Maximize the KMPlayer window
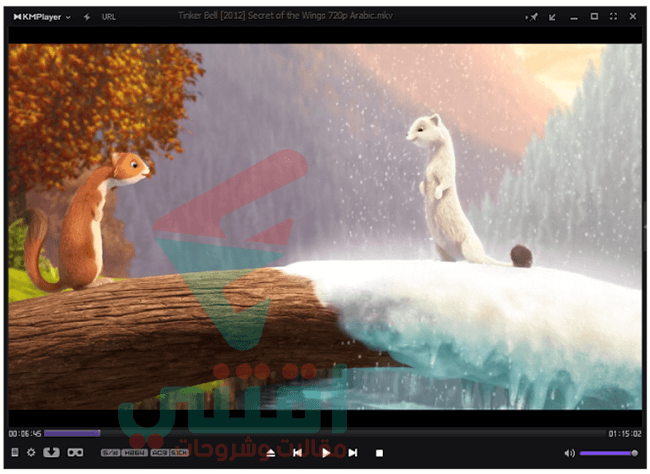Image resolution: width=650 pixels, height=474 pixels. coord(594,17)
